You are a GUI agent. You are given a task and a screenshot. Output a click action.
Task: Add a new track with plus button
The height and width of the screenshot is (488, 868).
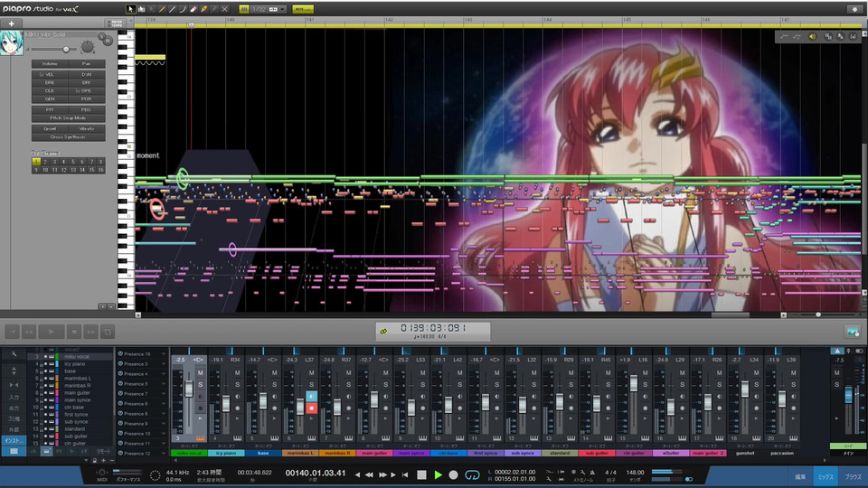pyautogui.click(x=11, y=23)
